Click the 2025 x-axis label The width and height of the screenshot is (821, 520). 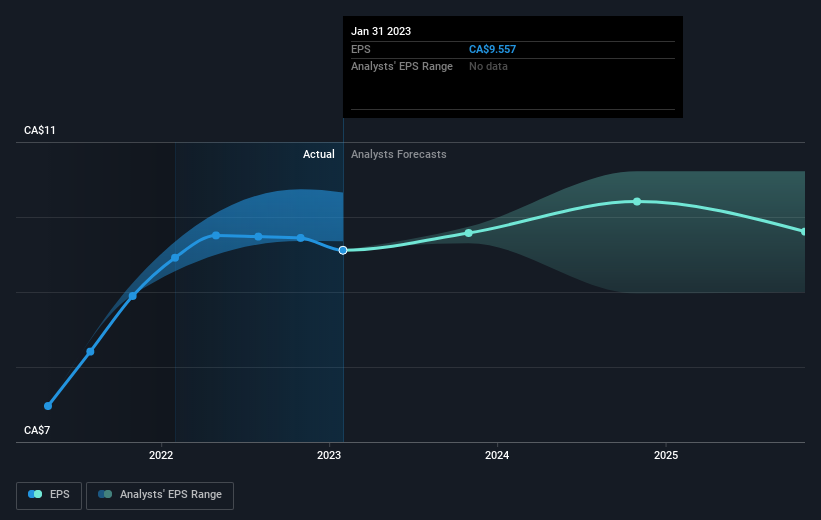pos(665,455)
